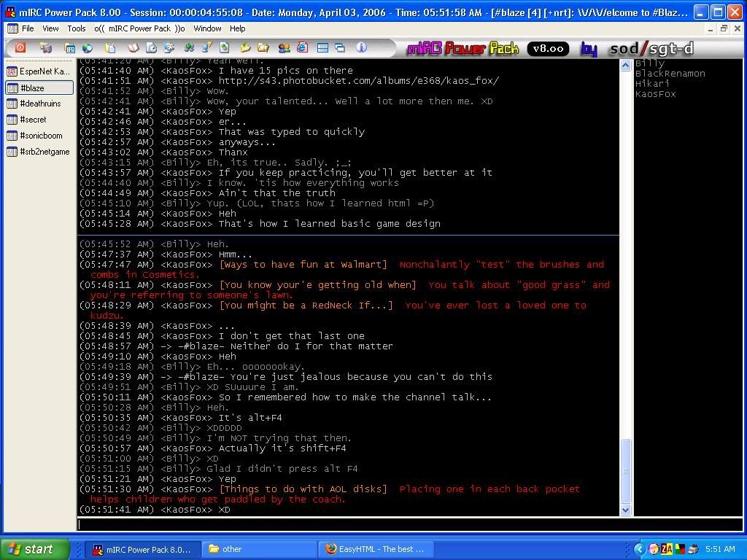Select Hikari in the nick list
This screenshot has height=560, width=747.
[652, 83]
